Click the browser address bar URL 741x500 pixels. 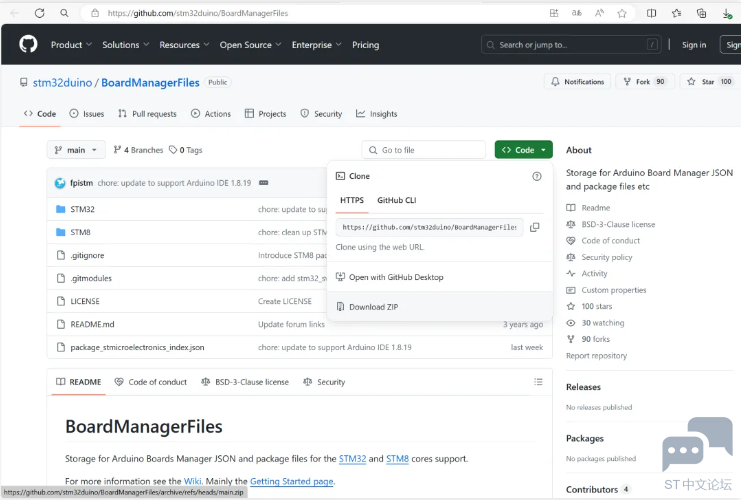pyautogui.click(x=198, y=13)
